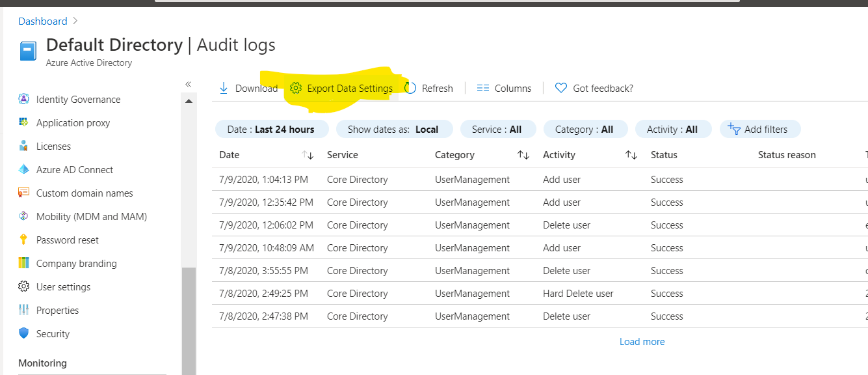The image size is (868, 375).
Task: Open the Date: Last 24 hours filter
Action: click(272, 129)
